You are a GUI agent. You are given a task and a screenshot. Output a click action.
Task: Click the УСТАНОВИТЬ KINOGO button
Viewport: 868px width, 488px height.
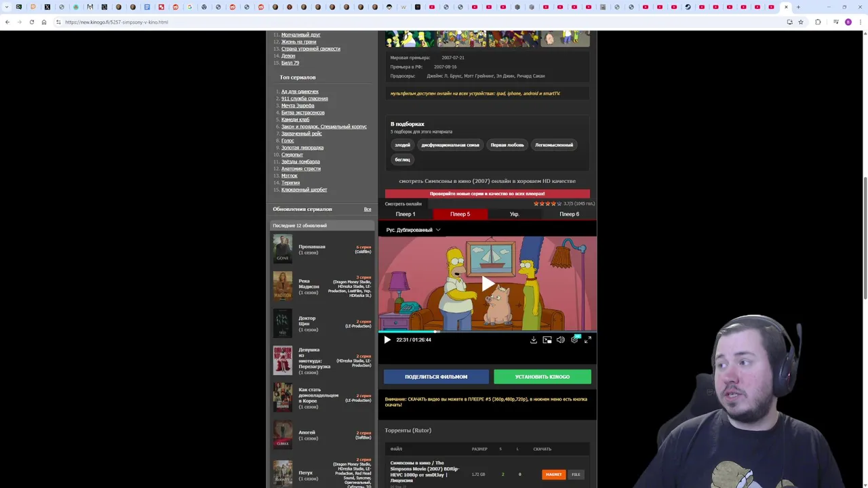point(542,377)
